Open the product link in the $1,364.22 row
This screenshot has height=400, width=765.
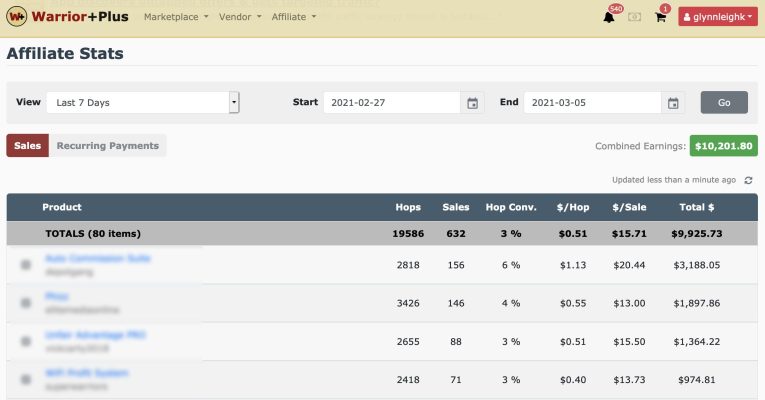95,335
